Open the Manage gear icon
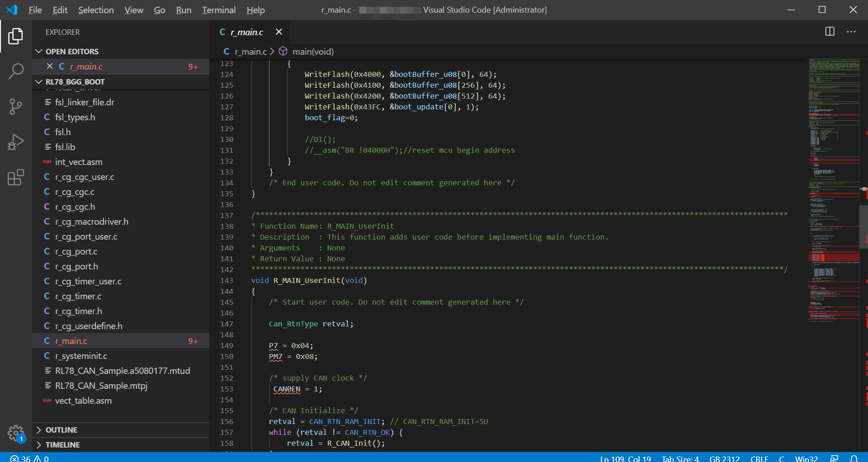868x462 pixels. 16,434
